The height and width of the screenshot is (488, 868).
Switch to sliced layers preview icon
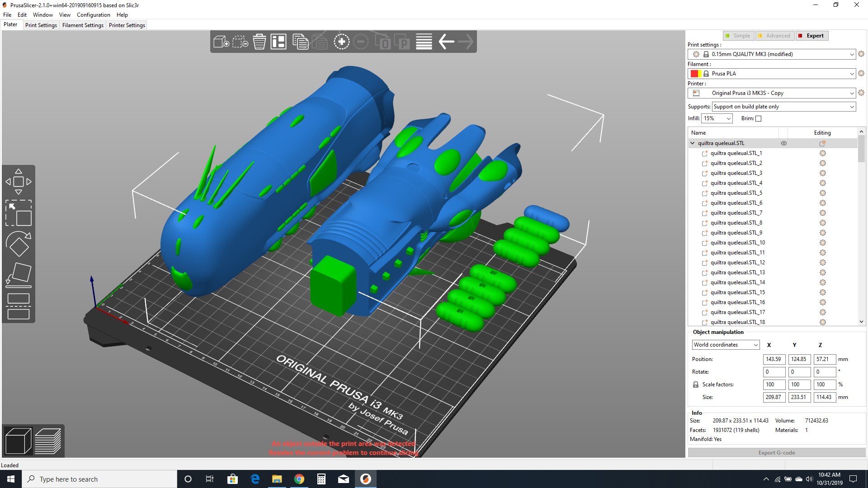pos(48,441)
